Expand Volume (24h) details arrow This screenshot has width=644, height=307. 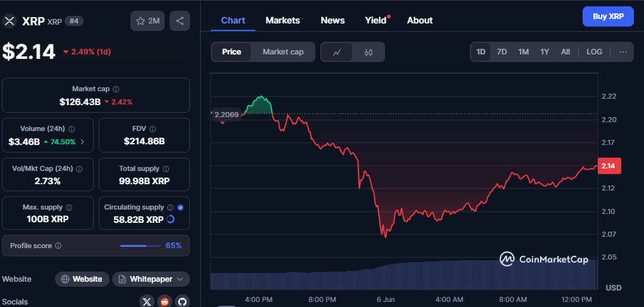point(82,142)
